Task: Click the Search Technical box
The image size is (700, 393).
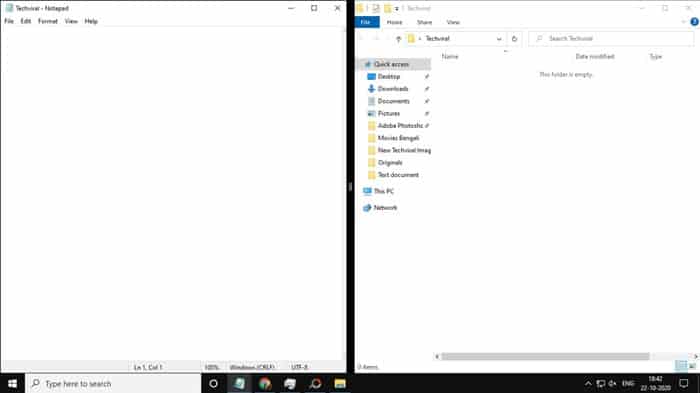Action: pyautogui.click(x=611, y=39)
